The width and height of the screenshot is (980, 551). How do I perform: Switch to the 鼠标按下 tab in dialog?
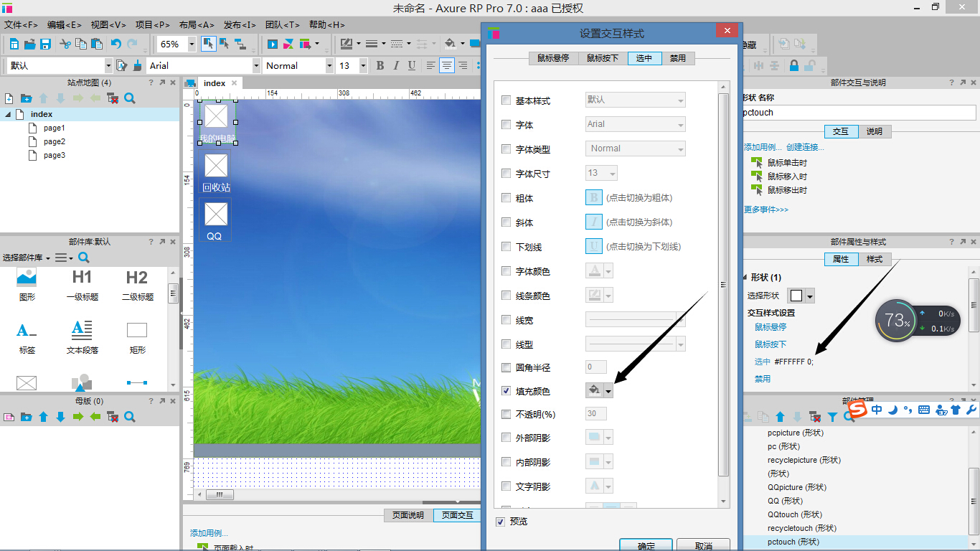[603, 58]
